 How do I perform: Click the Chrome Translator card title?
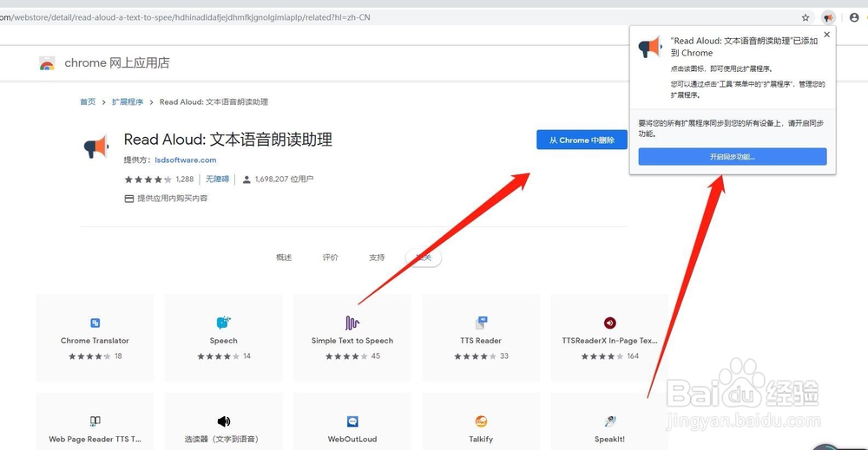[x=95, y=341]
